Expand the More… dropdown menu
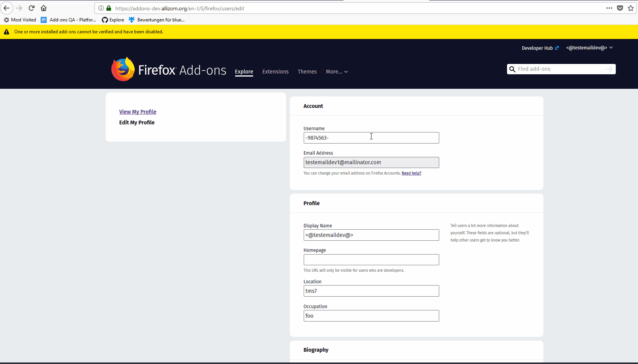Image resolution: width=638 pixels, height=364 pixels. coord(337,72)
